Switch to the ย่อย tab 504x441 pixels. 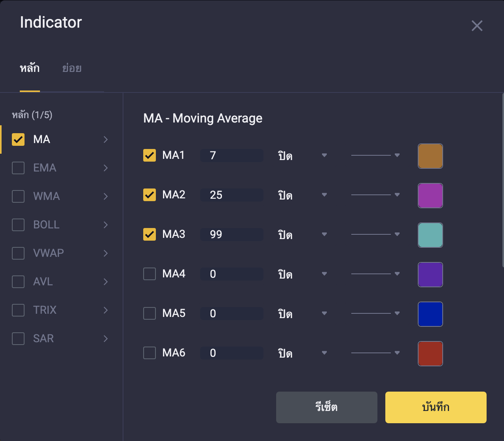click(72, 68)
